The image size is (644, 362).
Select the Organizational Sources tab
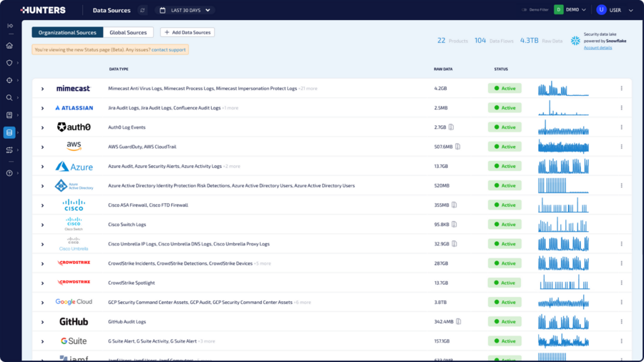click(67, 32)
